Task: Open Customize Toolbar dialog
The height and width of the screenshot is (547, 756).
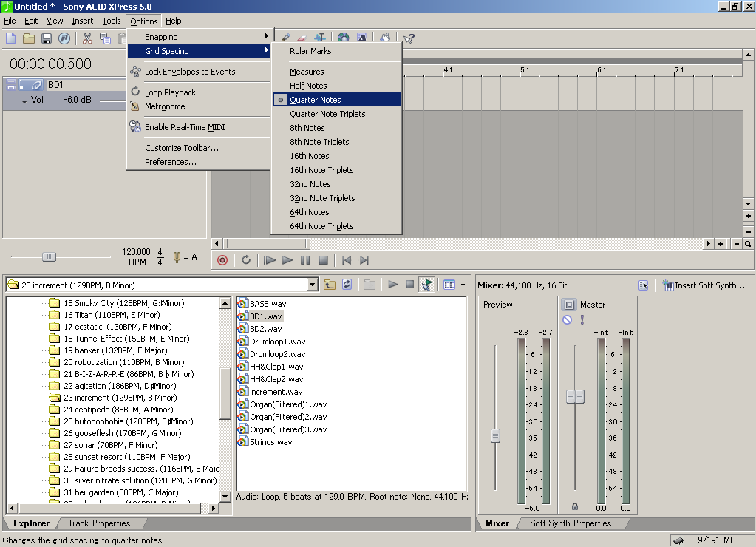Action: [199, 148]
